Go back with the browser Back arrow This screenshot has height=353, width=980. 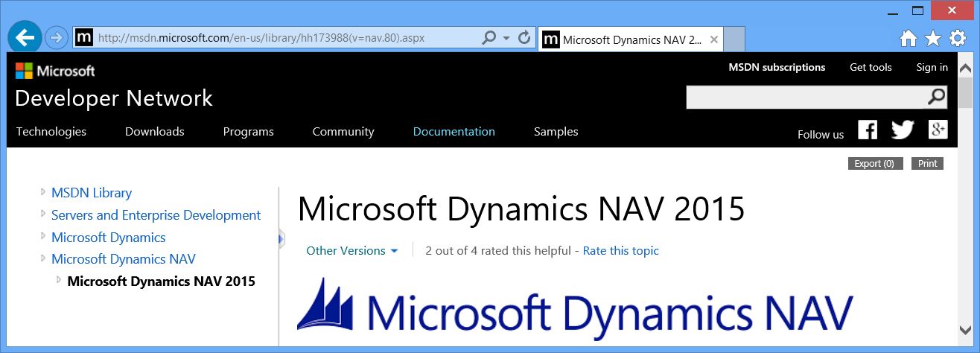click(26, 36)
